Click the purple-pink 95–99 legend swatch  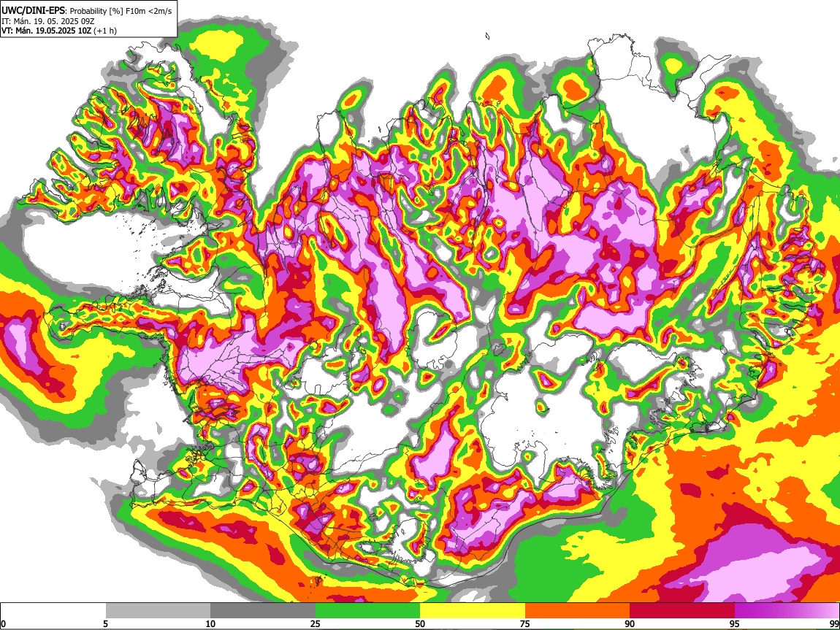[x=787, y=611]
